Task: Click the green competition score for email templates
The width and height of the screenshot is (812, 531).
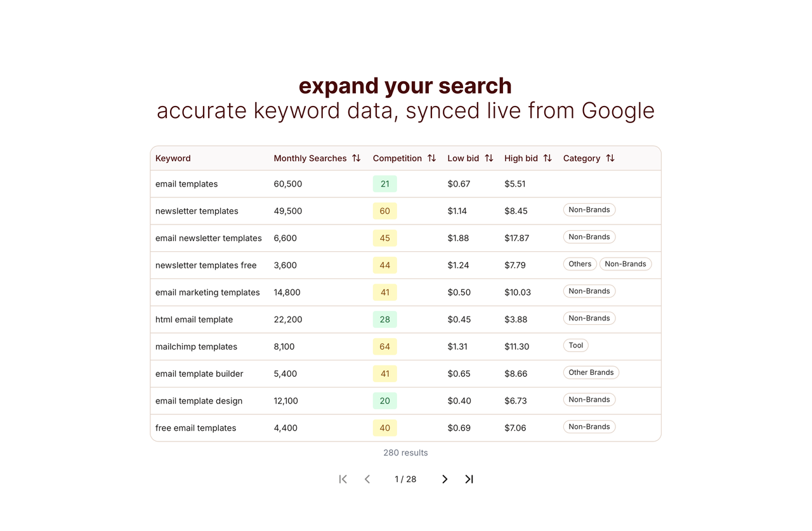Action: pos(384,183)
